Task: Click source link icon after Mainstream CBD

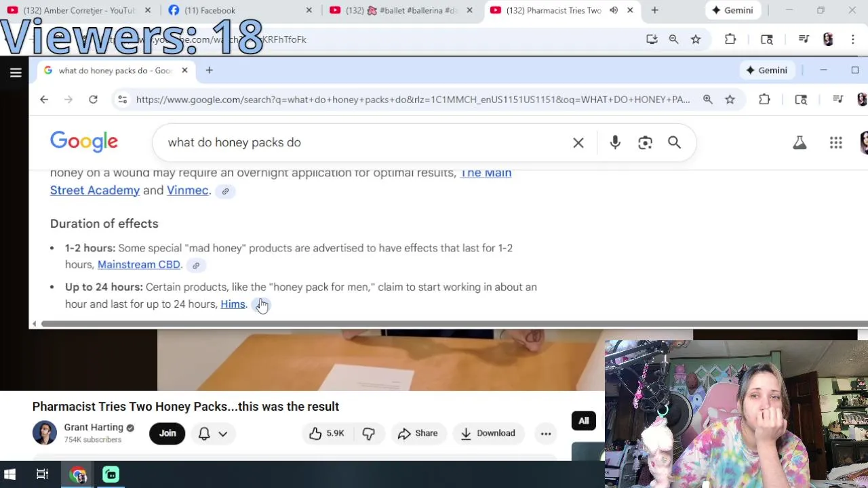Action: tap(196, 265)
